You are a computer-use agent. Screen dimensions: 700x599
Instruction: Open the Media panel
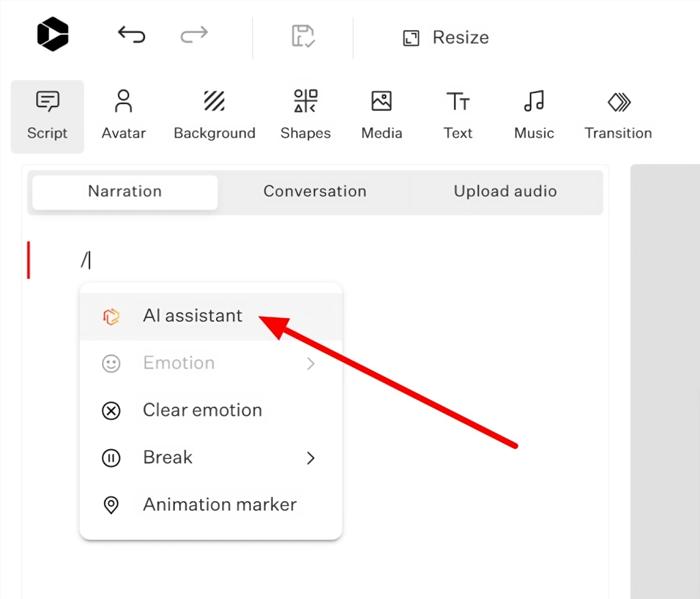(x=381, y=116)
